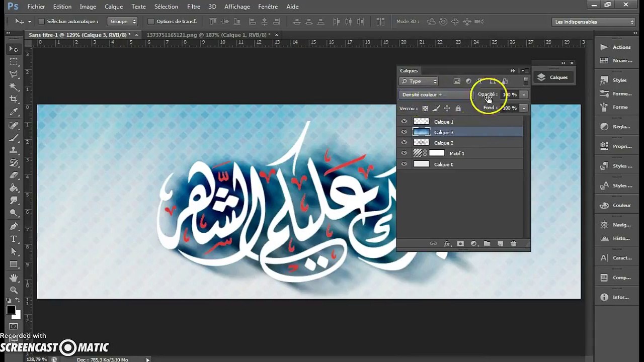The width and height of the screenshot is (644, 362).
Task: Select the Move tool in the toolbox
Action: [14, 49]
